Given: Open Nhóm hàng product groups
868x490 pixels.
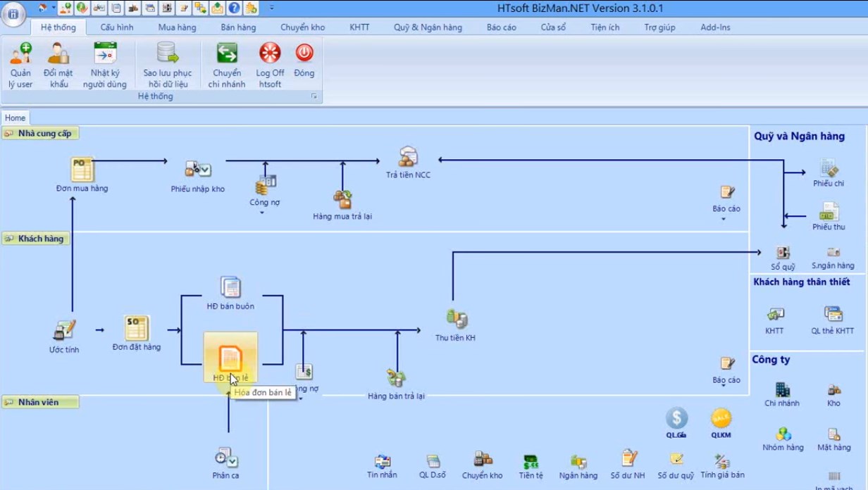Looking at the screenshot, I should tap(783, 439).
